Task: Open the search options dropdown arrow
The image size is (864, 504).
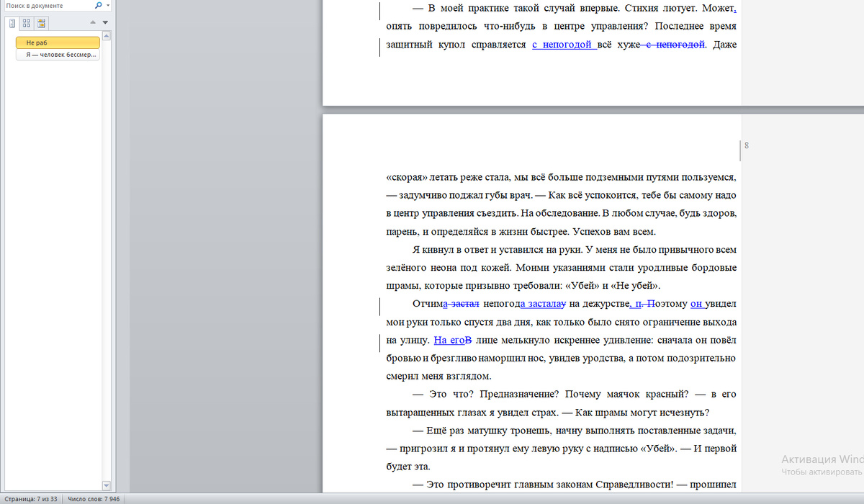Action: pos(108,6)
